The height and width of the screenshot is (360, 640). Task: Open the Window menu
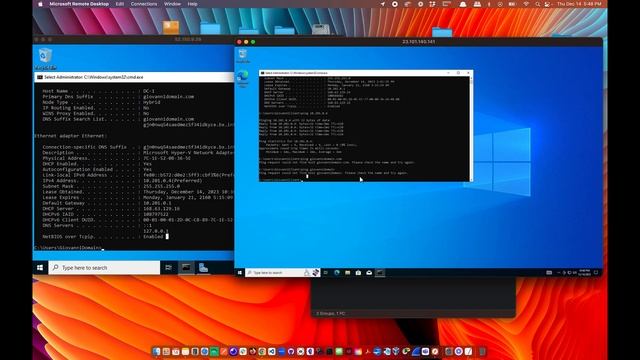point(172,4)
